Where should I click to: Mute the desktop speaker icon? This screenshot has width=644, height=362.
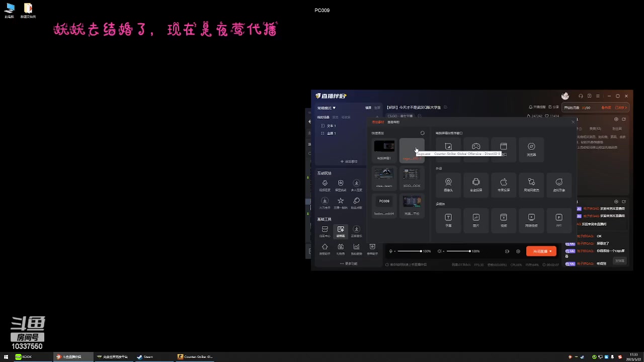[x=439, y=251]
